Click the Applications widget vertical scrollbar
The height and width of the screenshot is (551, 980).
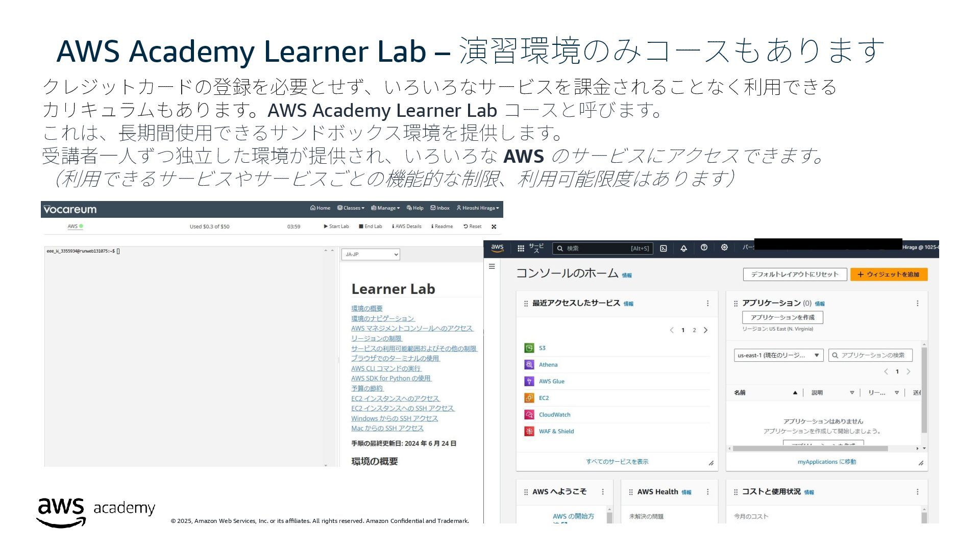tap(924, 390)
